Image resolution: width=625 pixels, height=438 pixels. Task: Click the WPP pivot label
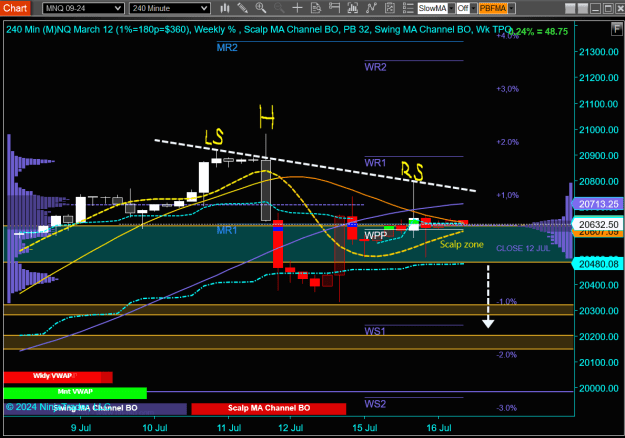tap(375, 236)
